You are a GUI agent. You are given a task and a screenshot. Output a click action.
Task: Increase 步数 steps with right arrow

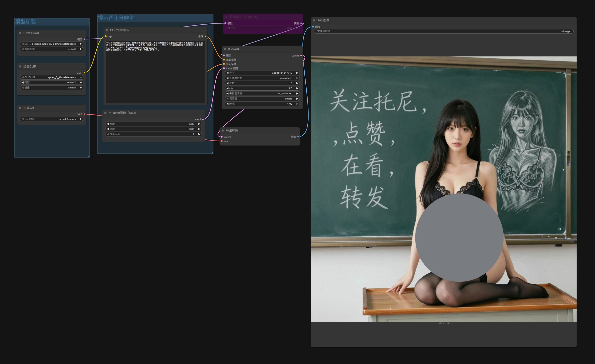[297, 83]
